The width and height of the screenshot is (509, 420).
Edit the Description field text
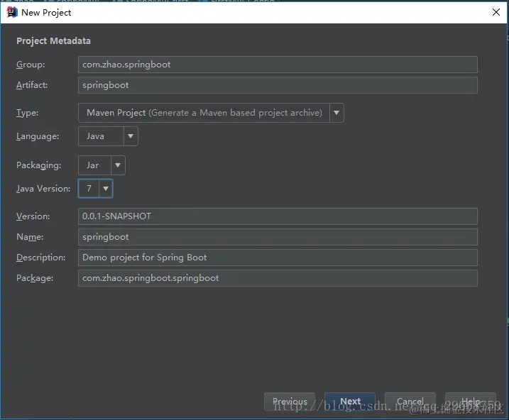[x=278, y=258]
